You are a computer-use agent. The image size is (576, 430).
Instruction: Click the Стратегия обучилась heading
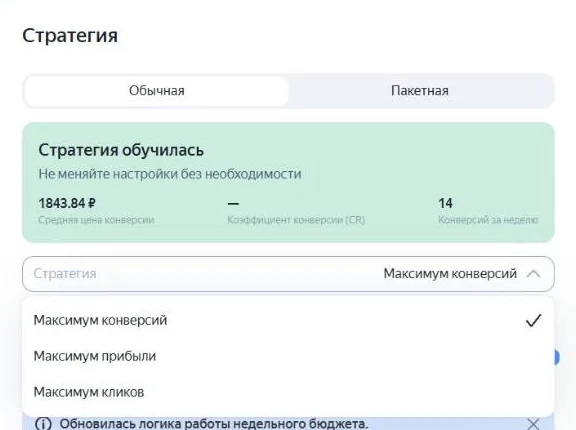pyautogui.click(x=121, y=150)
